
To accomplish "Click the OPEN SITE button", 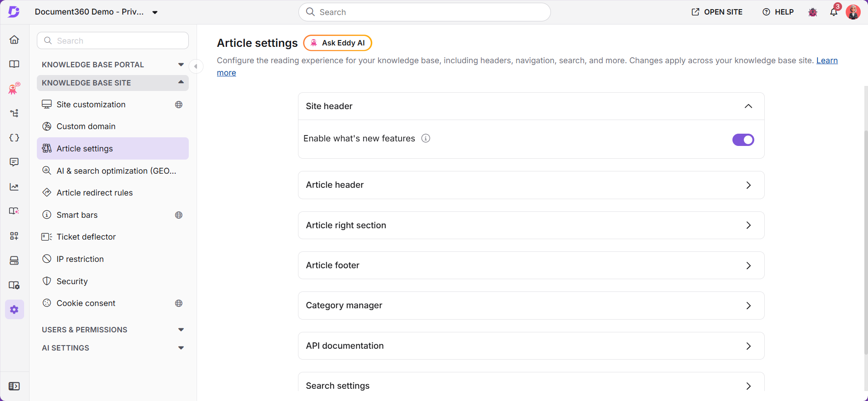I will (x=717, y=12).
